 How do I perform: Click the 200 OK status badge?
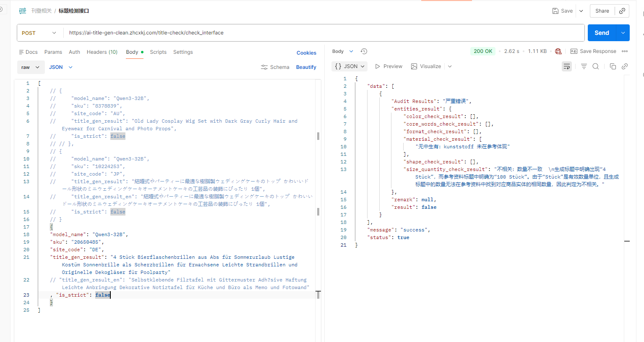[483, 51]
